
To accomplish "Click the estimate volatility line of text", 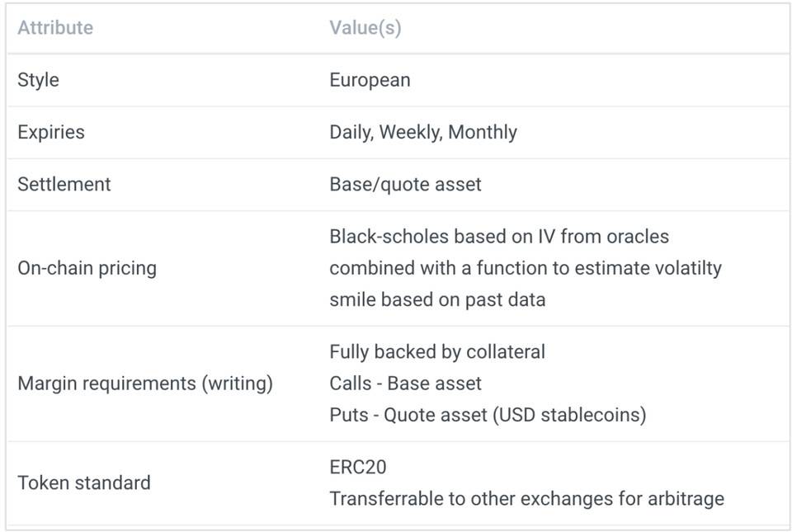I will [526, 268].
